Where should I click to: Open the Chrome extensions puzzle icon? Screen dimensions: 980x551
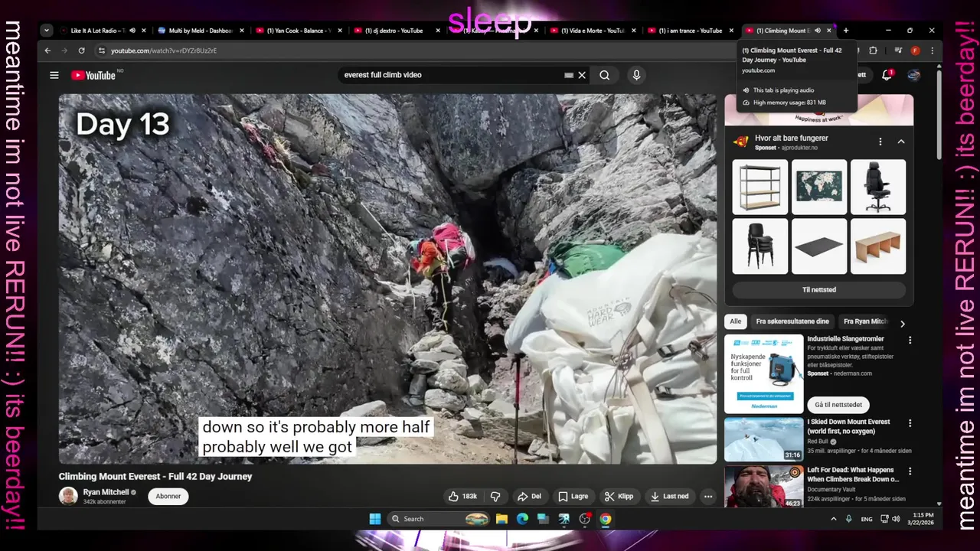coord(873,51)
